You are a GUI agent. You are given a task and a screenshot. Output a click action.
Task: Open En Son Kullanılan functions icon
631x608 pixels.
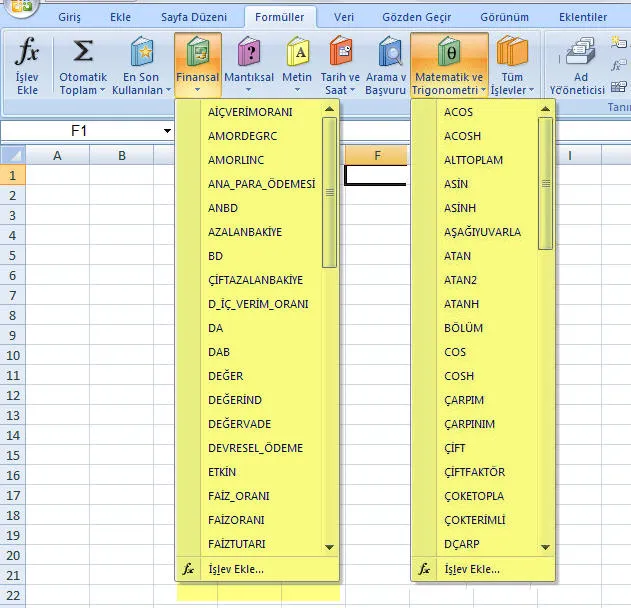click(x=141, y=52)
